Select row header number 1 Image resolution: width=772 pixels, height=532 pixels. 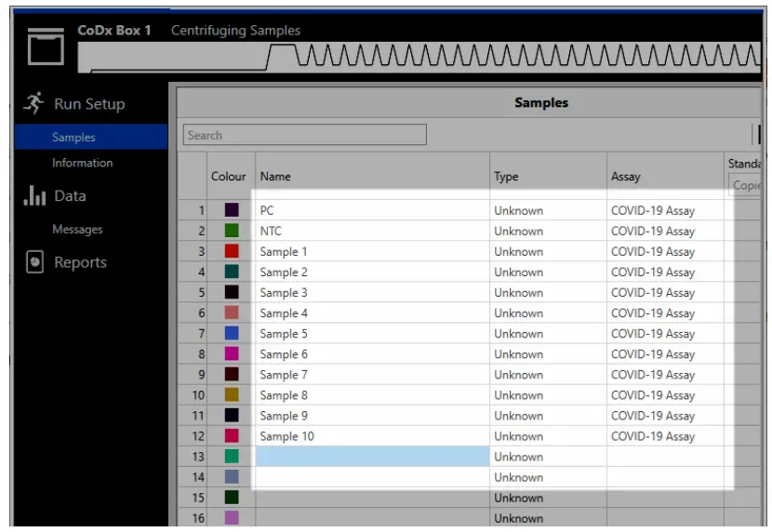pos(193,210)
